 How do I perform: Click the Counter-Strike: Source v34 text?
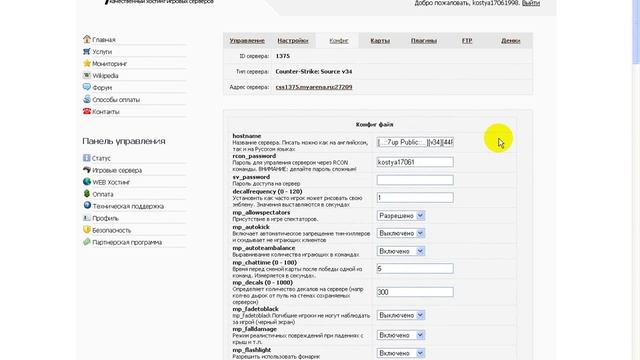click(313, 71)
